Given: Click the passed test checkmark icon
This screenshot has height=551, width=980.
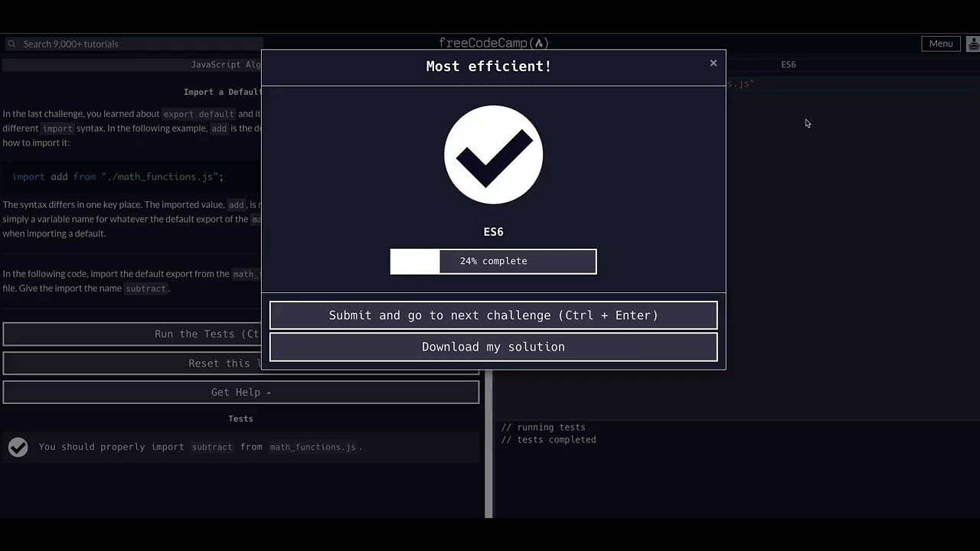Looking at the screenshot, I should click(x=18, y=447).
